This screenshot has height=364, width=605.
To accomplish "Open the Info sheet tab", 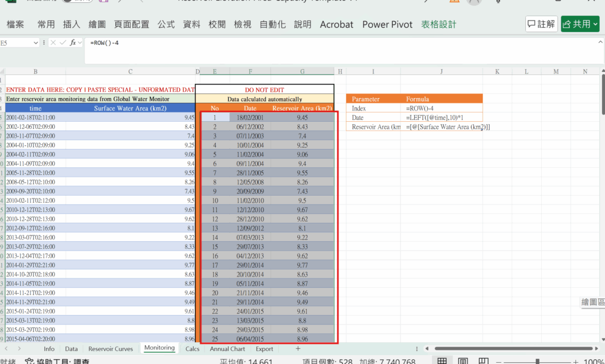I will tap(49, 349).
